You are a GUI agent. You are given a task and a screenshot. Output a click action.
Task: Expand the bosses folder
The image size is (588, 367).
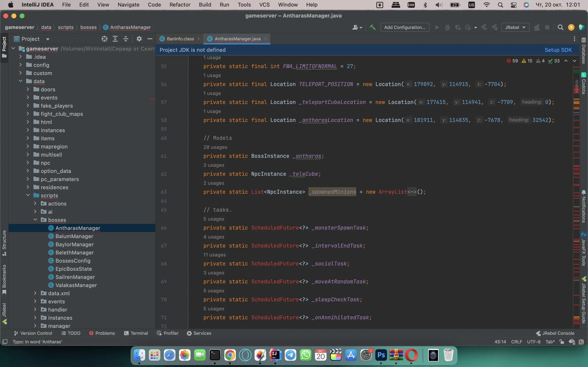[x=36, y=219]
